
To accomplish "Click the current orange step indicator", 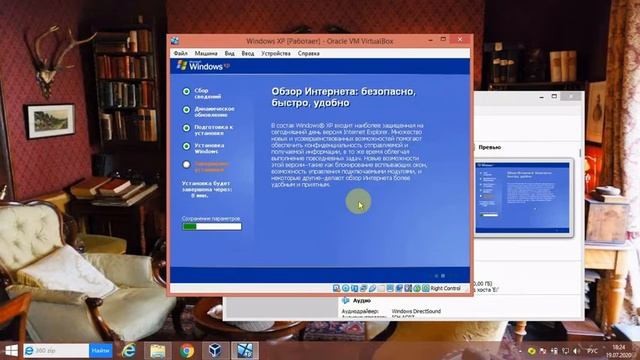I will pos(186,164).
